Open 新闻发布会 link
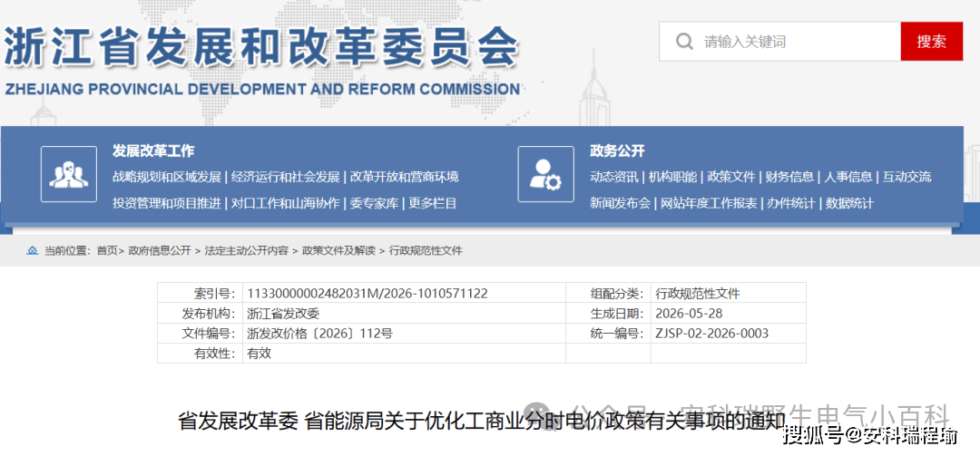This screenshot has width=980, height=456. click(620, 203)
